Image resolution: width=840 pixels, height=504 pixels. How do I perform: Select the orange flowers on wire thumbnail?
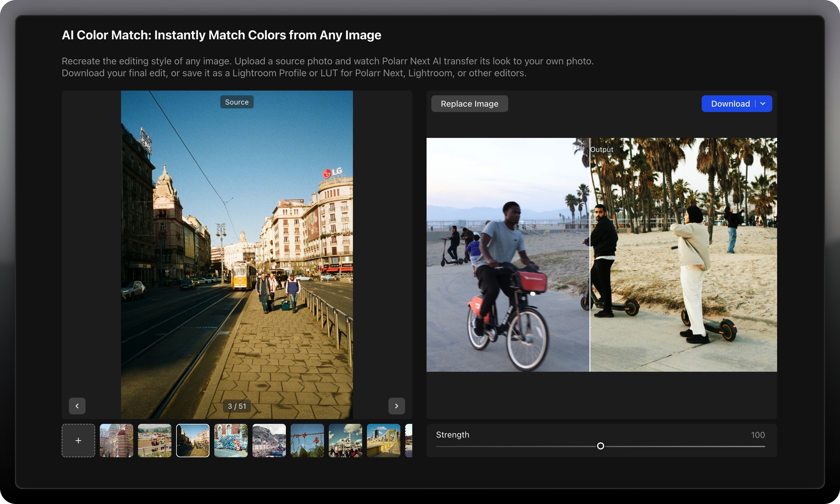(x=307, y=441)
